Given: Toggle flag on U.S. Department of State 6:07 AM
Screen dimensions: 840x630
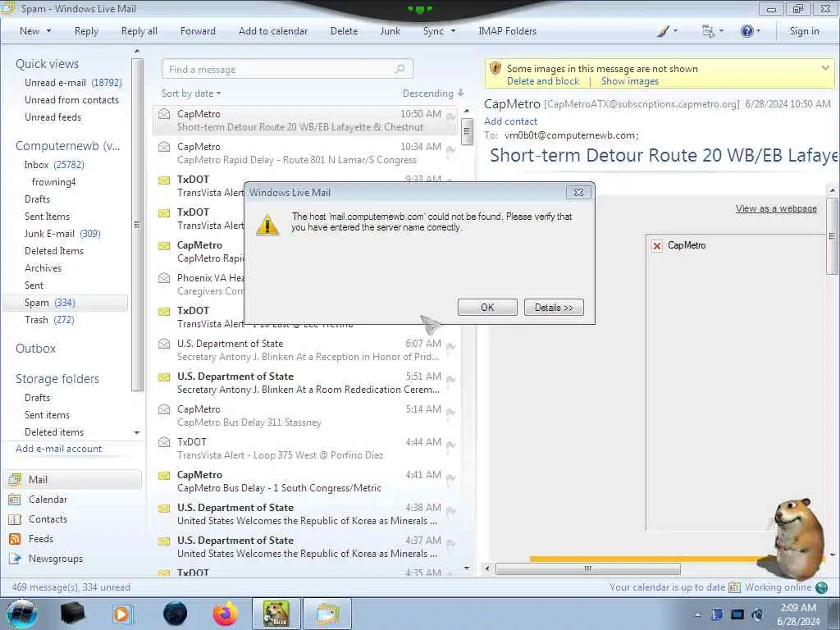Looking at the screenshot, I should (x=450, y=347).
